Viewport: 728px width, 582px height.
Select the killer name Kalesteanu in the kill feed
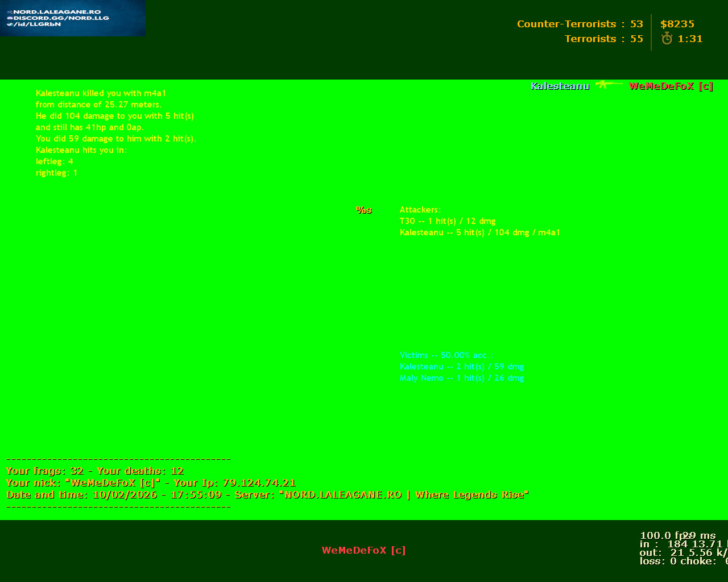(560, 86)
